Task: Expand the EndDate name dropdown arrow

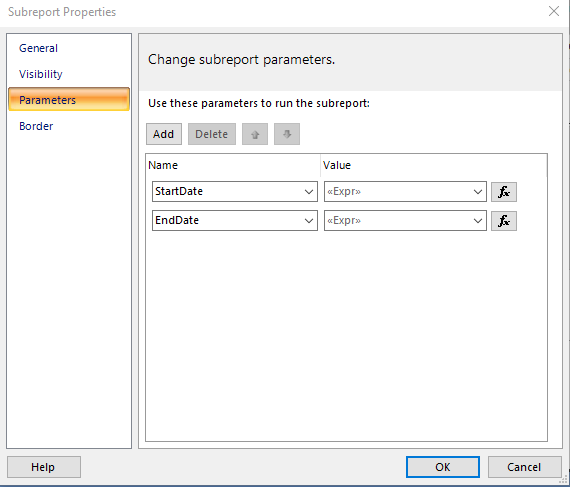Action: (309, 221)
